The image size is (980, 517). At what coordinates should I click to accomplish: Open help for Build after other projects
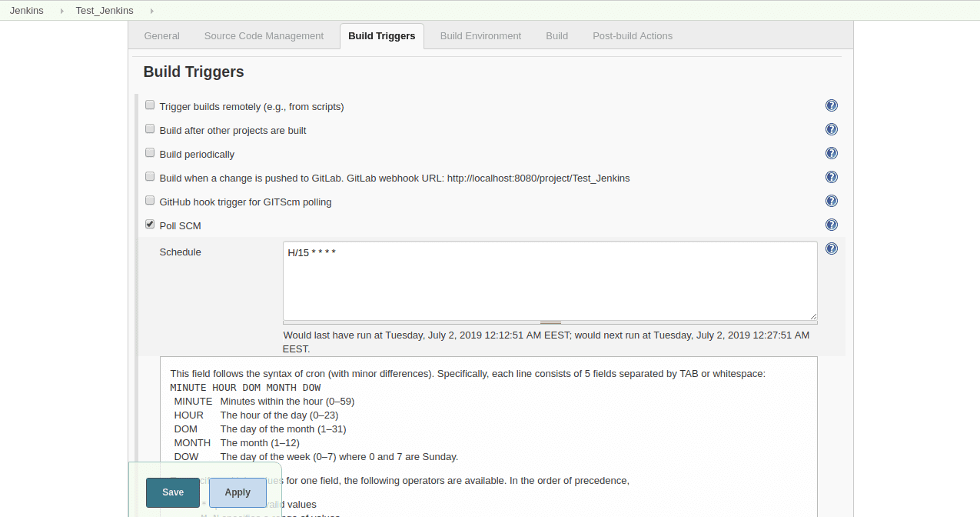pos(831,130)
